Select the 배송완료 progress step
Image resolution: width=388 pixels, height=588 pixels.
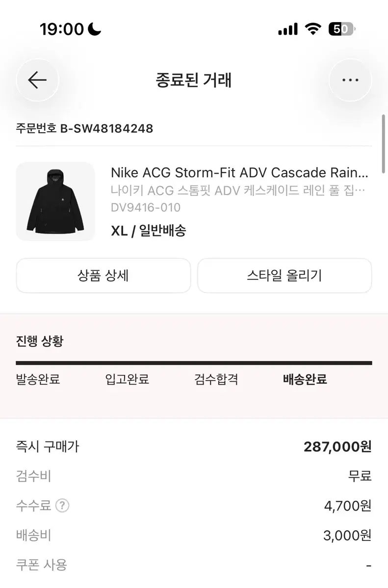pyautogui.click(x=305, y=379)
